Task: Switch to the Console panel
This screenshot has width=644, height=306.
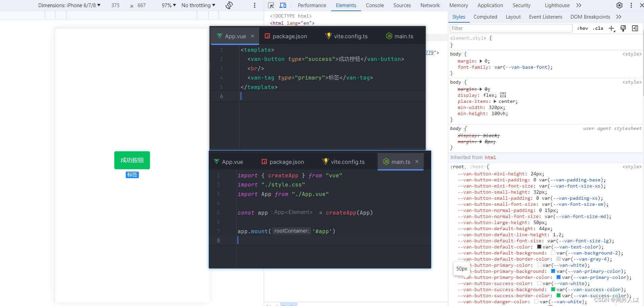Action: point(375,5)
